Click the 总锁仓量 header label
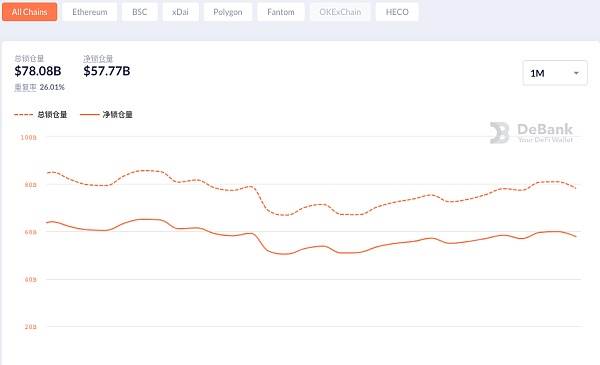The height and width of the screenshot is (365, 600). tap(29, 59)
